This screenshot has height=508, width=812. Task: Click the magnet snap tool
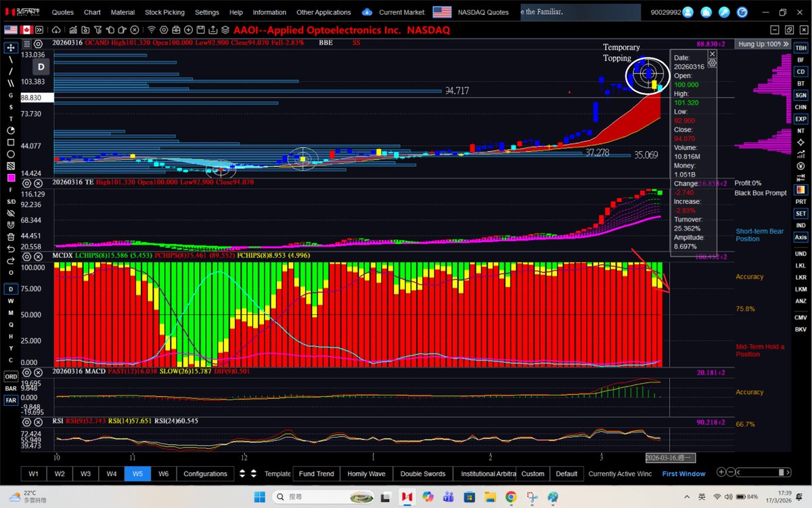(x=11, y=224)
